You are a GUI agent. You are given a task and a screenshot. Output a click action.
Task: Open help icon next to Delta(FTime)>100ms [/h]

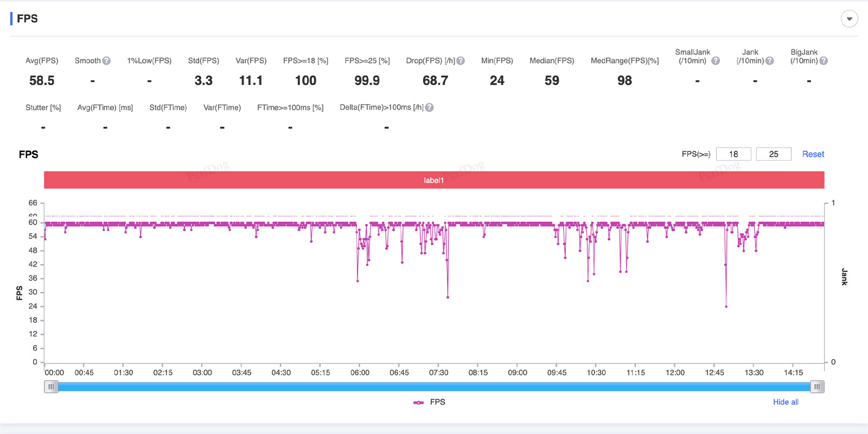coord(429,107)
